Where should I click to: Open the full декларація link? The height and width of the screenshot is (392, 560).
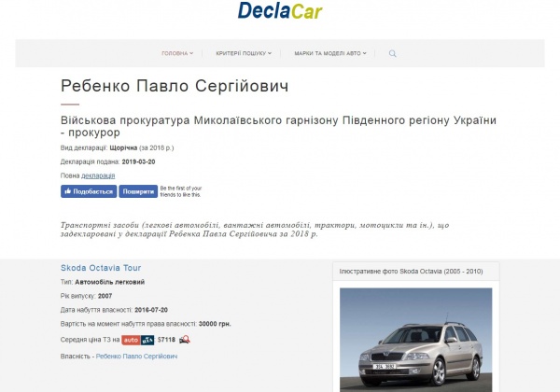98,175
